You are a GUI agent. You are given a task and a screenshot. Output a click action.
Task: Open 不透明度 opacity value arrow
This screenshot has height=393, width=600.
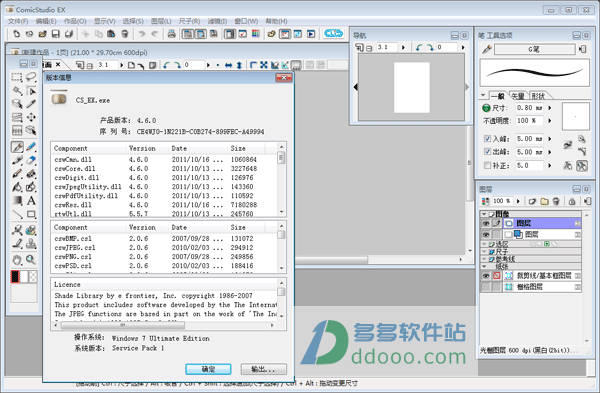pyautogui.click(x=550, y=121)
